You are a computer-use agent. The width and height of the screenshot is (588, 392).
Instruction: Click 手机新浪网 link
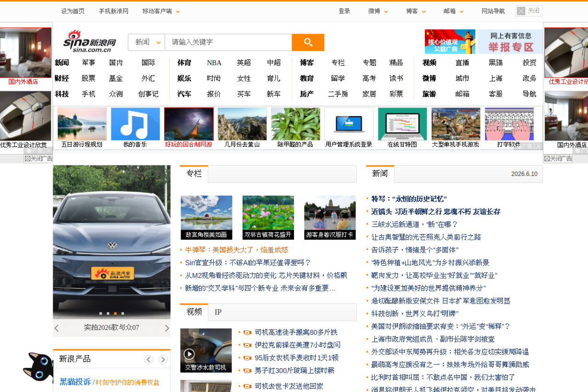coord(113,11)
